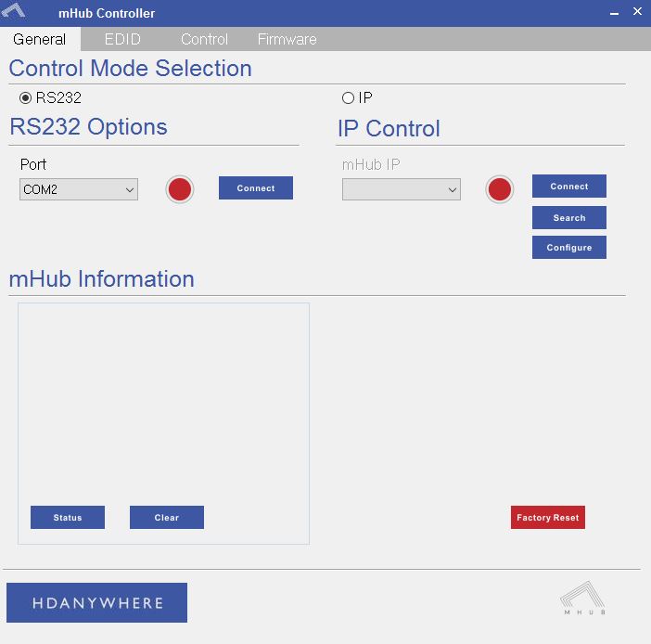Click Connect under IP Control
651x644 pixels.
click(569, 187)
